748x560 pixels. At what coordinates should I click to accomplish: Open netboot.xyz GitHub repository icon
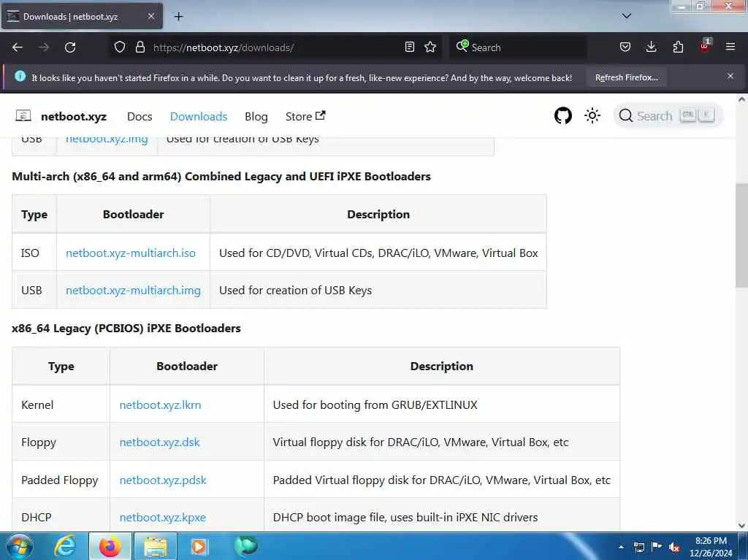563,115
